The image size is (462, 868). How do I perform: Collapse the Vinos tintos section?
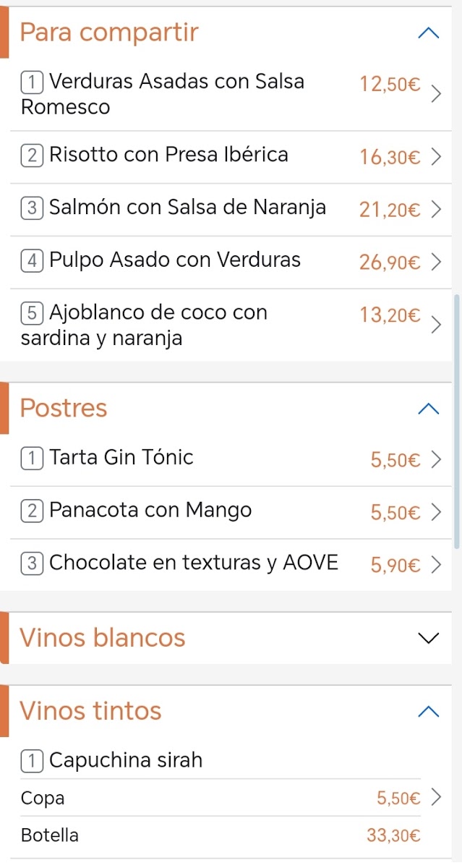coord(429,712)
